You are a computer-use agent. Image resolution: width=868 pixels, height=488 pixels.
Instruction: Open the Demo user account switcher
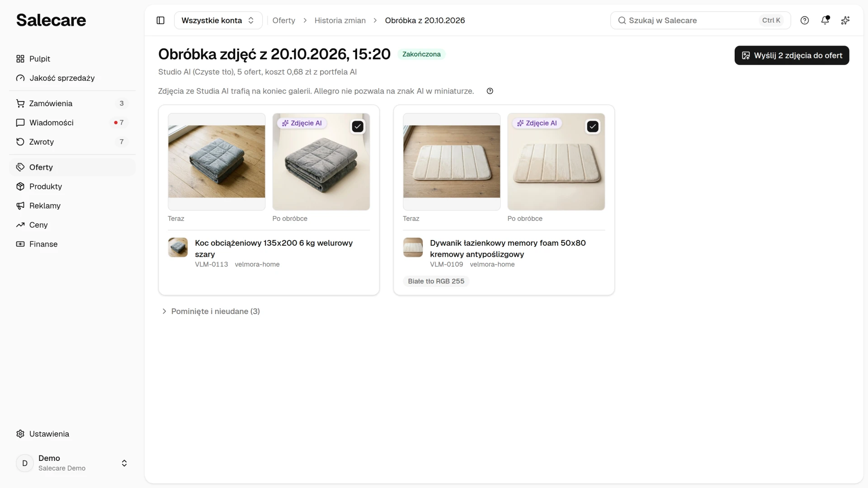click(x=72, y=463)
